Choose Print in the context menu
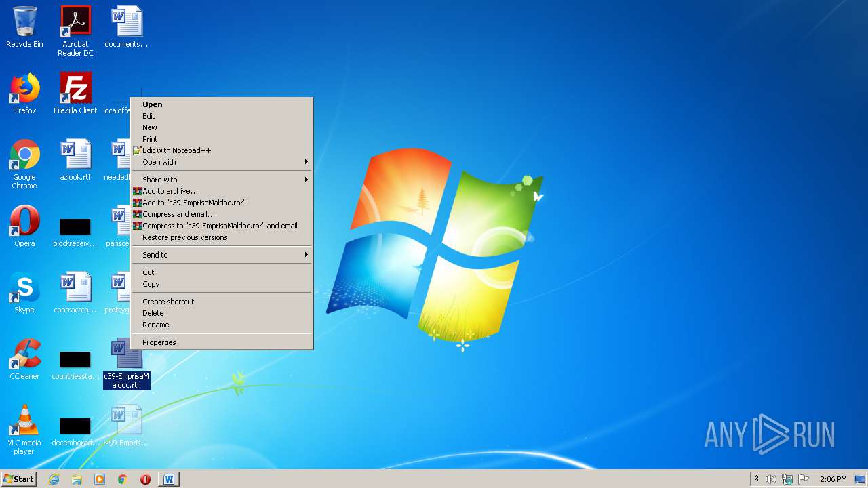This screenshot has width=868, height=488. 222,139
